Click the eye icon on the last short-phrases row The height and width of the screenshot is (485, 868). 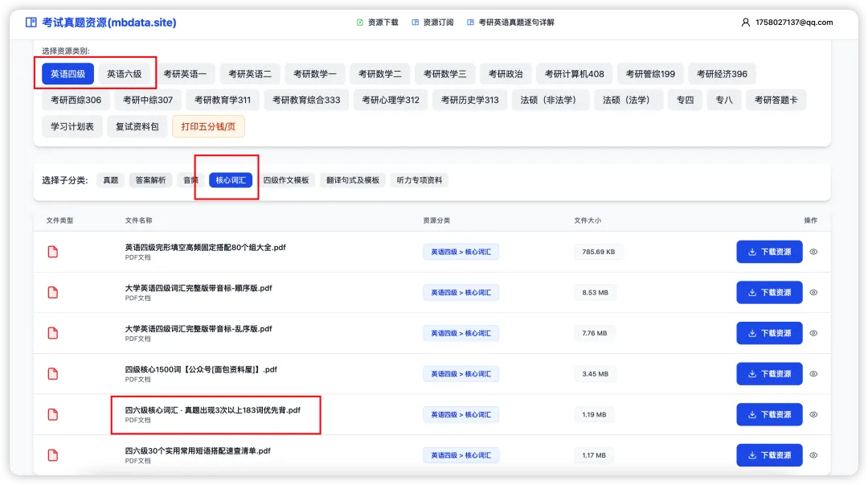(813, 454)
